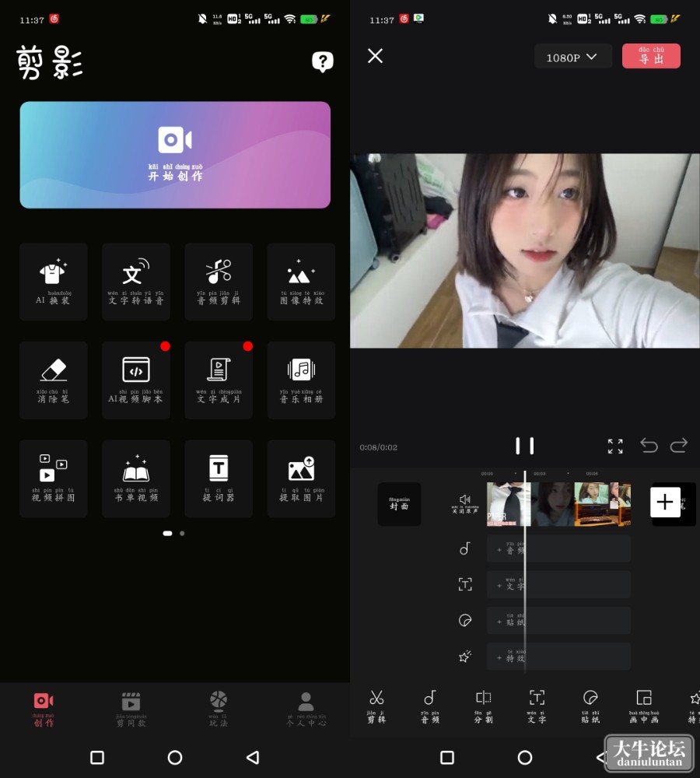The height and width of the screenshot is (778, 700).
Task: Add a clip with the plus button
Action: [x=665, y=502]
